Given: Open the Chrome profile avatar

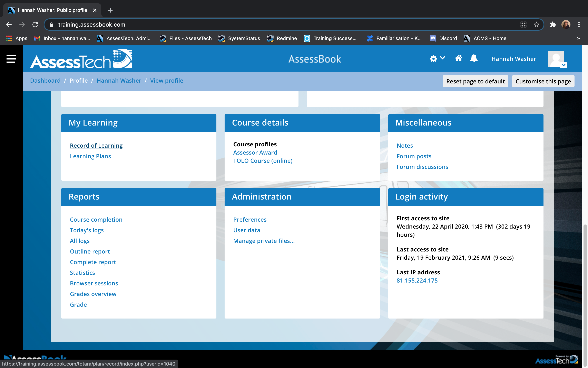Looking at the screenshot, I should (x=566, y=25).
